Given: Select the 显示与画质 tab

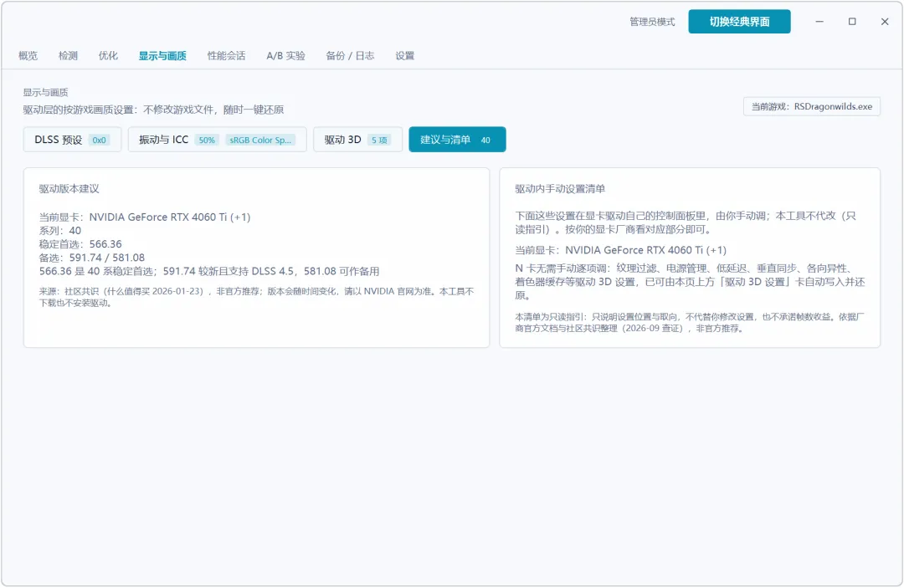Looking at the screenshot, I should pos(162,56).
